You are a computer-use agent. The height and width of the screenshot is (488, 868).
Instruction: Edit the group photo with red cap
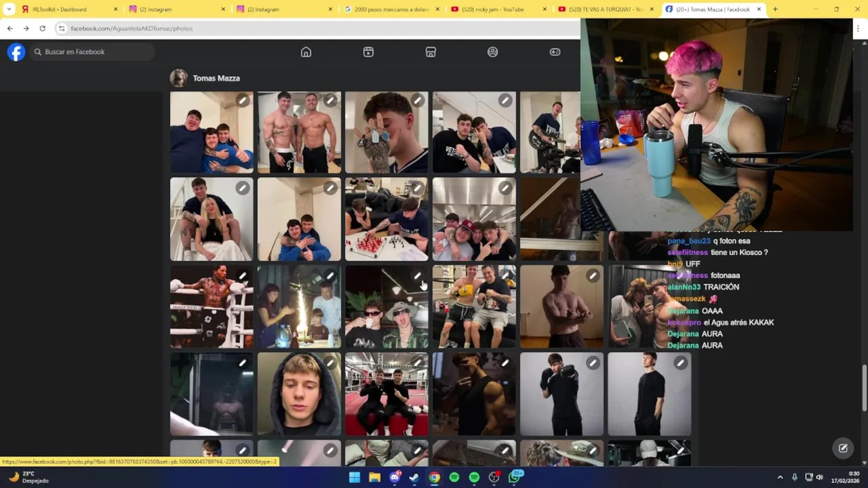pos(505,188)
